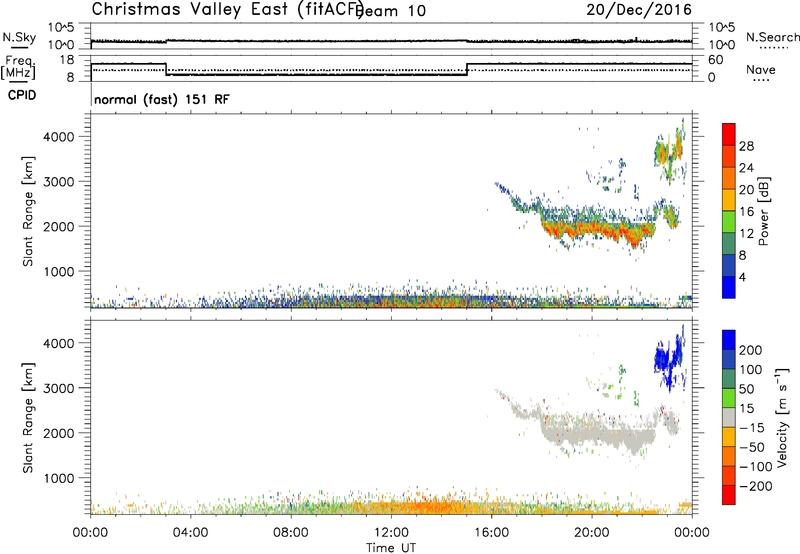Click the '60' Nave axis tick

(x=716, y=60)
